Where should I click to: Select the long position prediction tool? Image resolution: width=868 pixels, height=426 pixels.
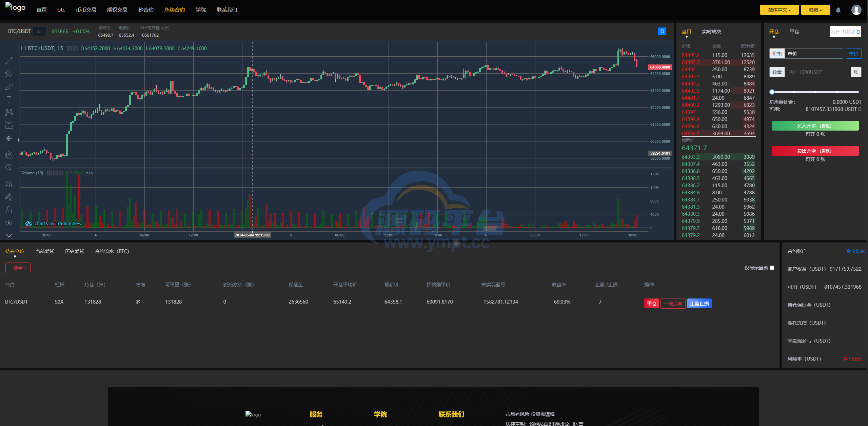coord(9,125)
